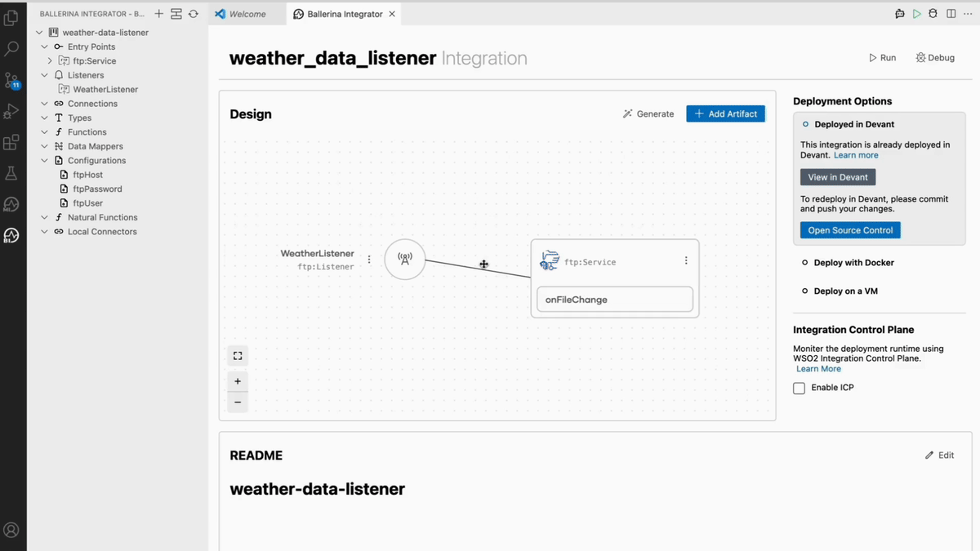Viewport: 980px width, 551px height.
Task: Select the ftpPassword configuration item
Action: (x=97, y=189)
